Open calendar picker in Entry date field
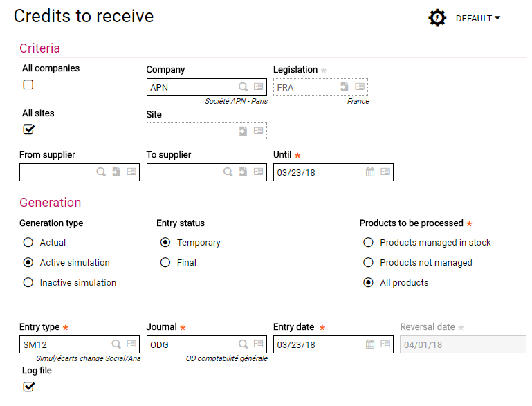The width and height of the screenshot is (532, 406). [370, 344]
